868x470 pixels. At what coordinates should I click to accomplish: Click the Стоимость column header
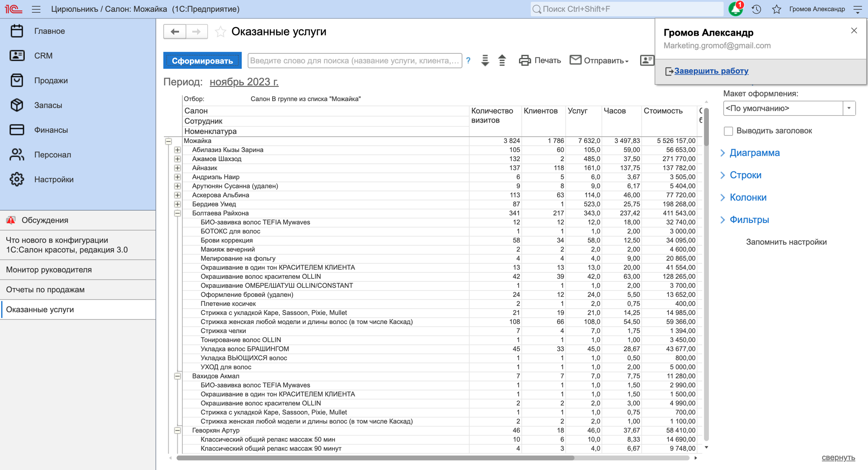coord(669,121)
